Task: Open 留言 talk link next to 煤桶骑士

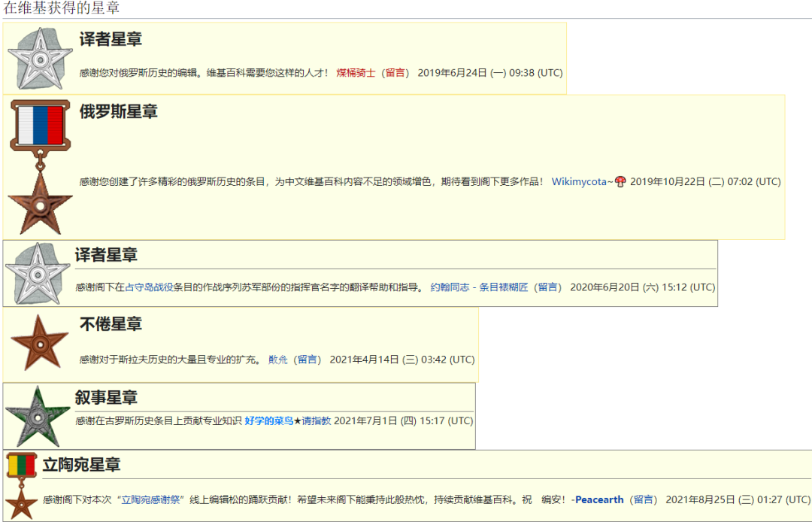Action: click(x=395, y=73)
